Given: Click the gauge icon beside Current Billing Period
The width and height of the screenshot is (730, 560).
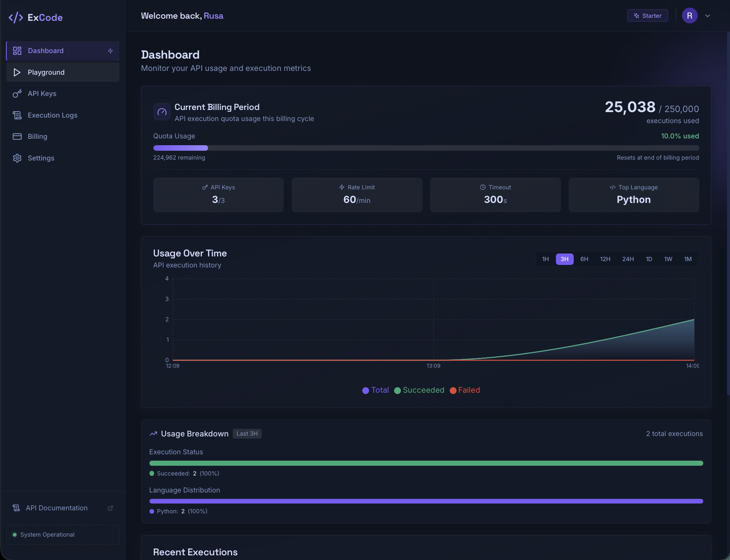Looking at the screenshot, I should pyautogui.click(x=162, y=112).
